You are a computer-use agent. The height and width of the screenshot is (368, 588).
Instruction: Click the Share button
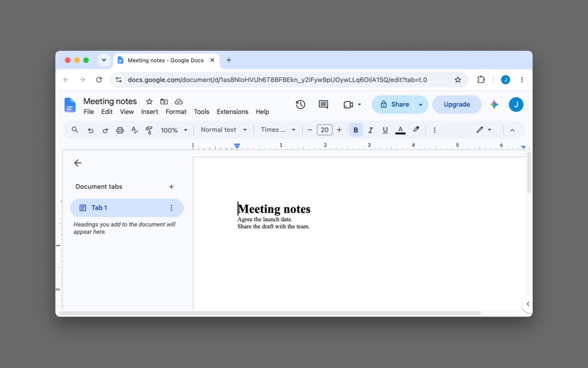[392, 105]
